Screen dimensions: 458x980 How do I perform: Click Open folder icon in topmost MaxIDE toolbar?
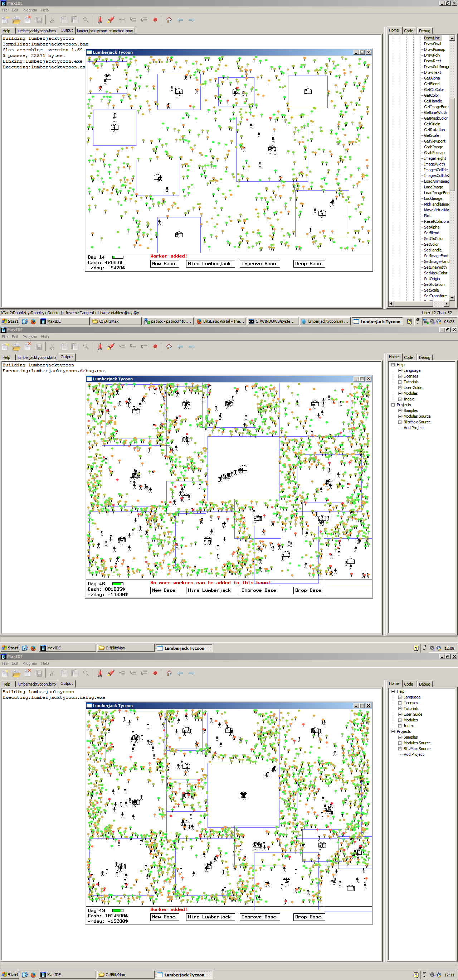tap(16, 20)
